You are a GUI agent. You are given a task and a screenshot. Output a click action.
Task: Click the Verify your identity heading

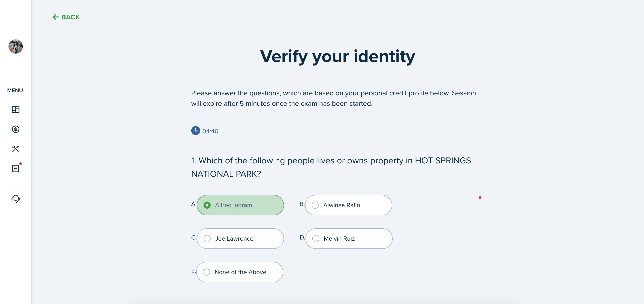click(x=337, y=56)
